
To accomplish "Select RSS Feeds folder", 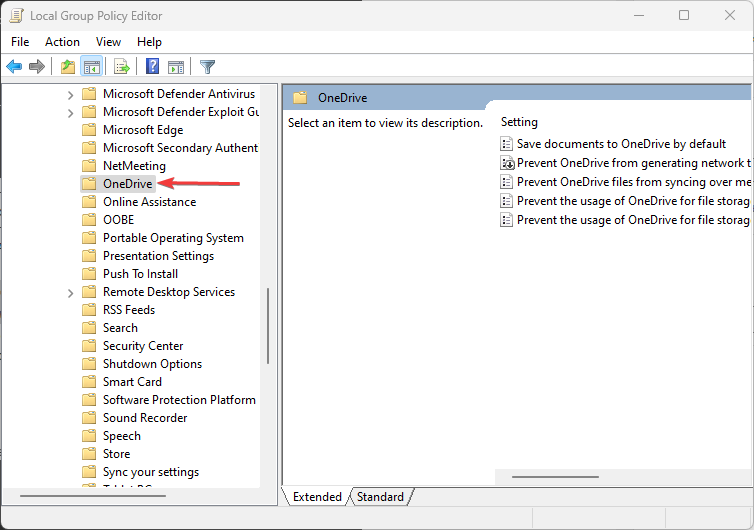I will 129,310.
